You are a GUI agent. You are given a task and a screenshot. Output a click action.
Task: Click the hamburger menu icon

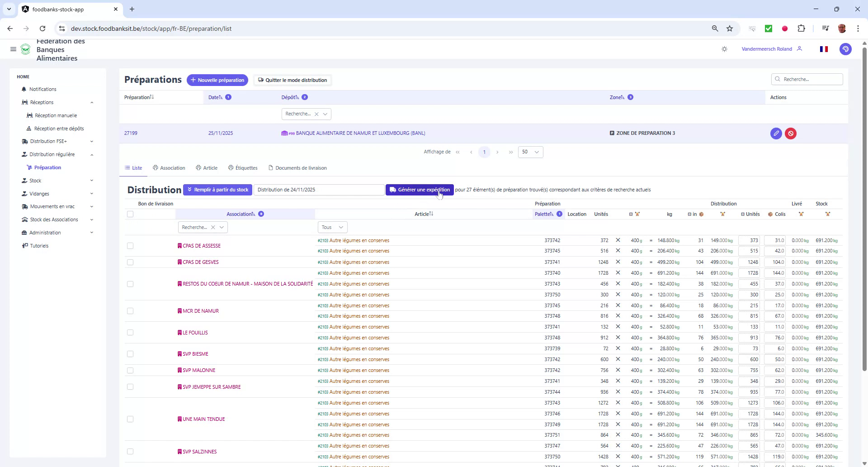click(13, 49)
